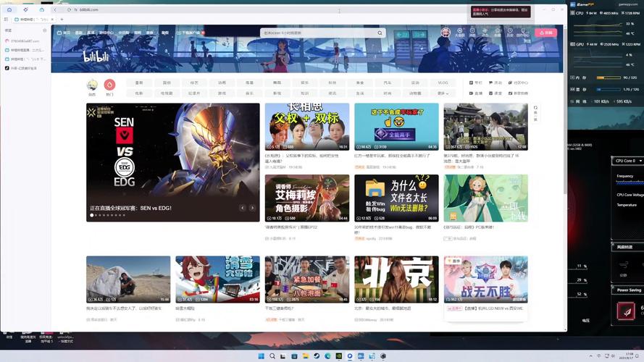
Task: Go to next carousel slide arrow
Action: click(x=252, y=208)
